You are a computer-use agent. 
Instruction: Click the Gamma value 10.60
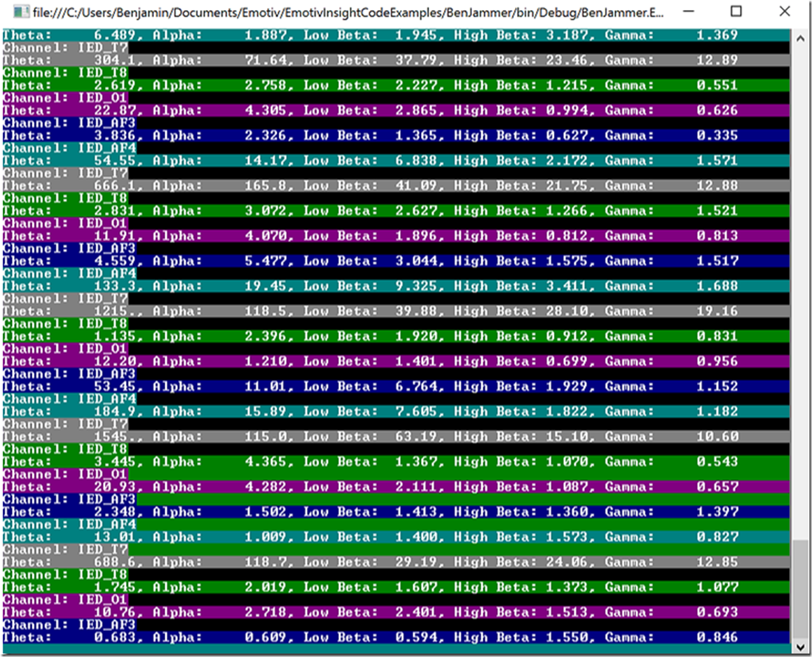point(717,437)
